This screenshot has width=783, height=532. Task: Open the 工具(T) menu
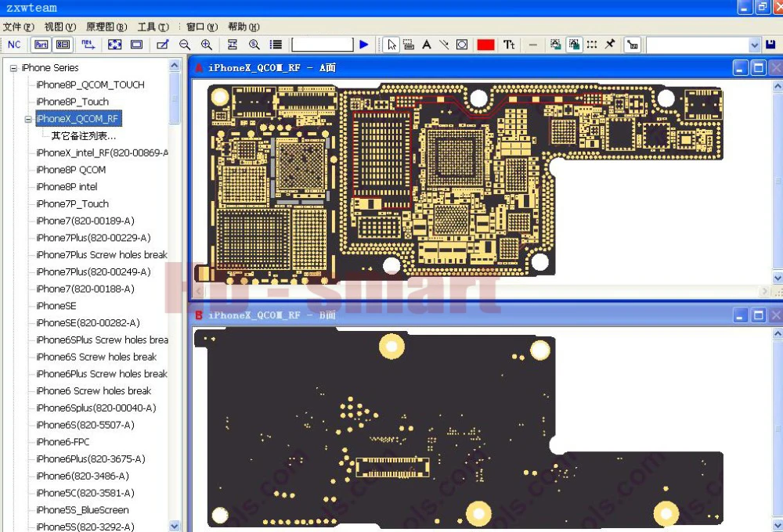[x=153, y=27]
